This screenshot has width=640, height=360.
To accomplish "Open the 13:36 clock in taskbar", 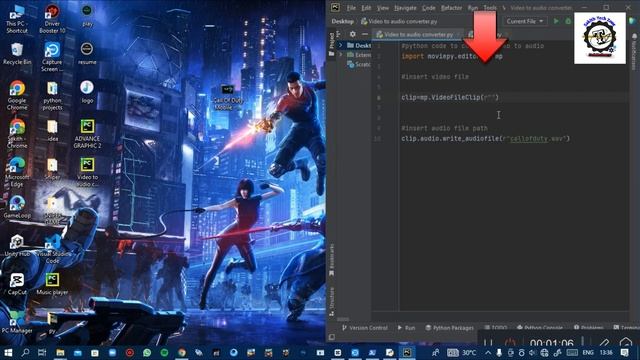I will tap(606, 352).
